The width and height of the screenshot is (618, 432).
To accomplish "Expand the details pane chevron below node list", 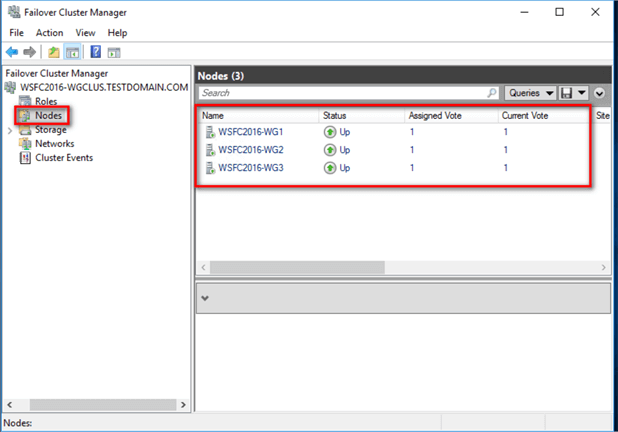I will pos(205,298).
